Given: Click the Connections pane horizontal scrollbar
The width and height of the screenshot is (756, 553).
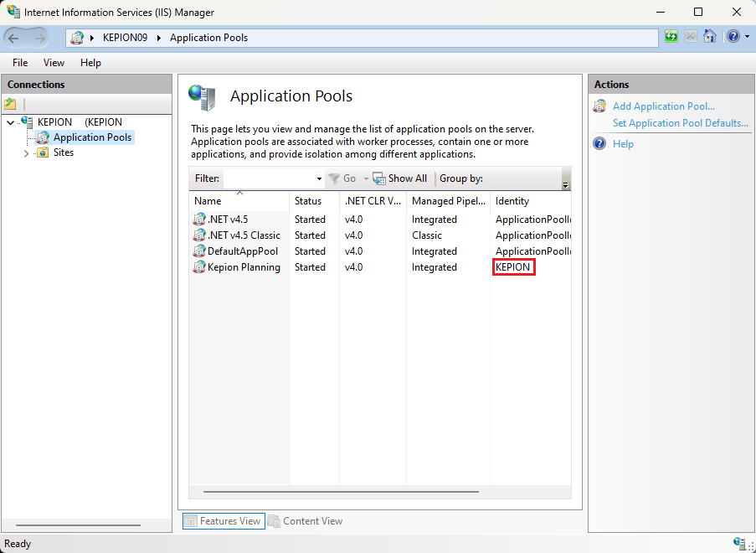Looking at the screenshot, I should (x=78, y=525).
